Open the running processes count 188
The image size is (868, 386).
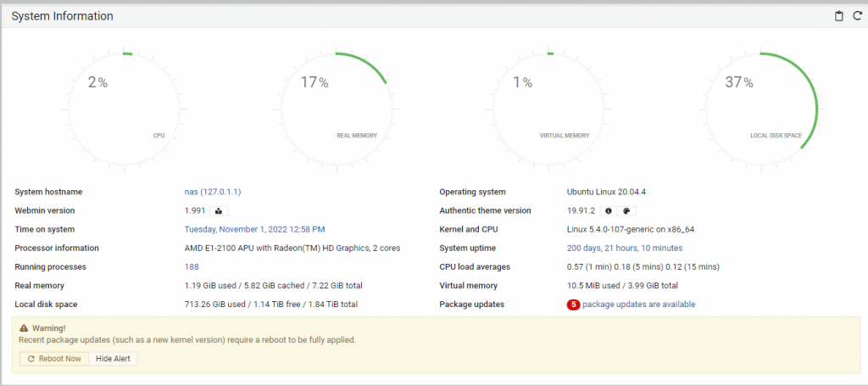[192, 266]
